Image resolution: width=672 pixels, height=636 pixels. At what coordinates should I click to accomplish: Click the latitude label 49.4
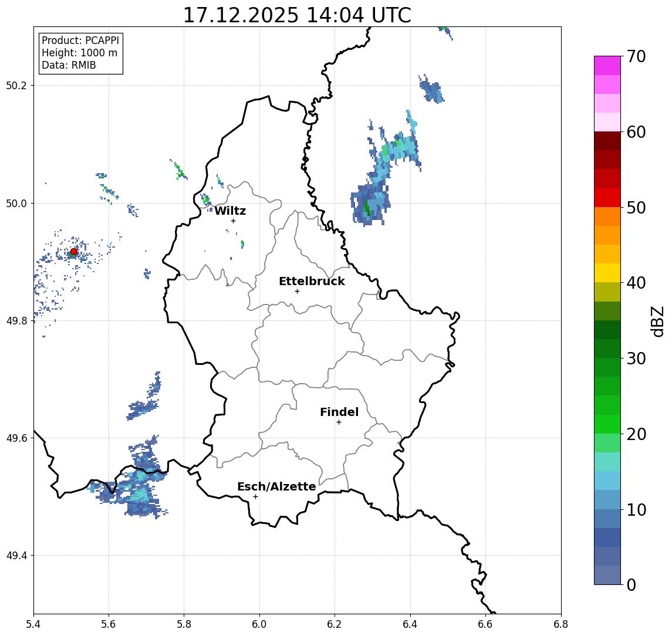point(16,556)
